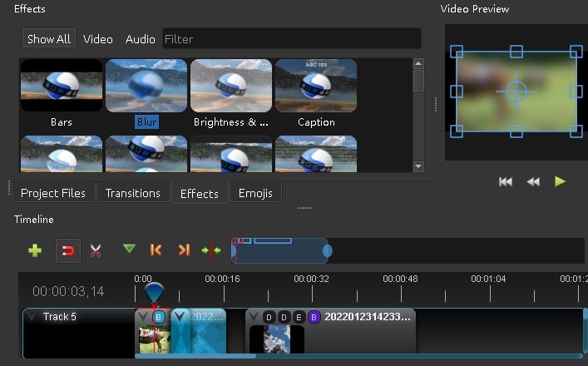Image resolution: width=588 pixels, height=366 pixels.
Task: Click the 00:00:48 ruler mark
Action: (400, 279)
